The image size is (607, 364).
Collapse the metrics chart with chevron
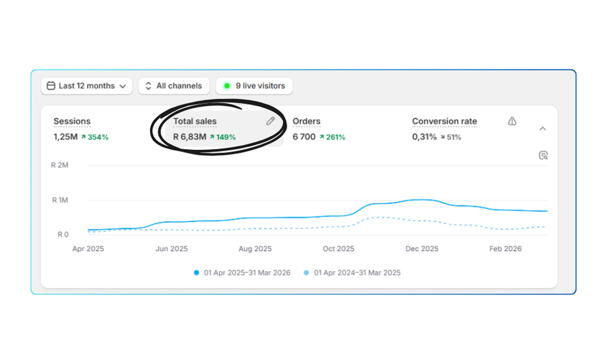(542, 129)
